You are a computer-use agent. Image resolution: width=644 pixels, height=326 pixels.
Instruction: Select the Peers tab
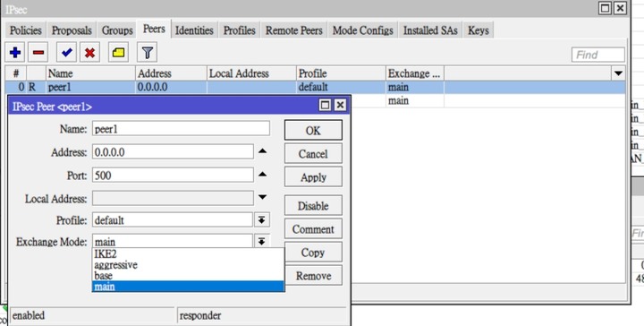click(154, 29)
